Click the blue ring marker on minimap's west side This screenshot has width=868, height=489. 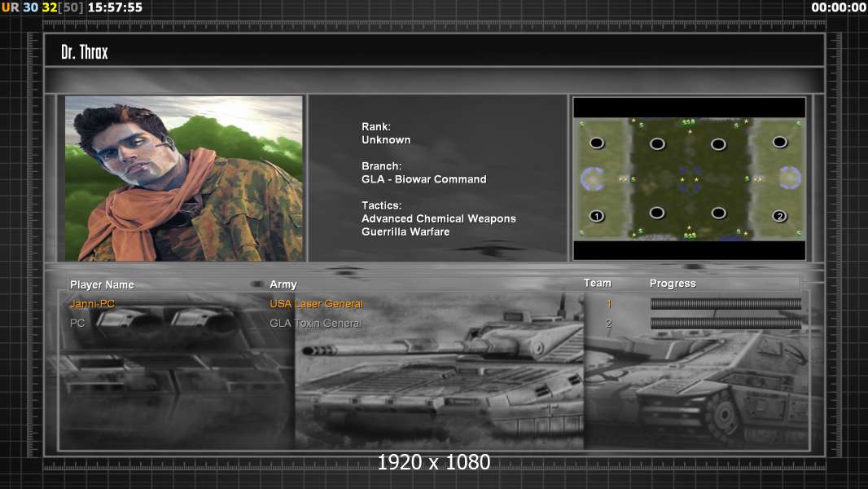pos(592,178)
